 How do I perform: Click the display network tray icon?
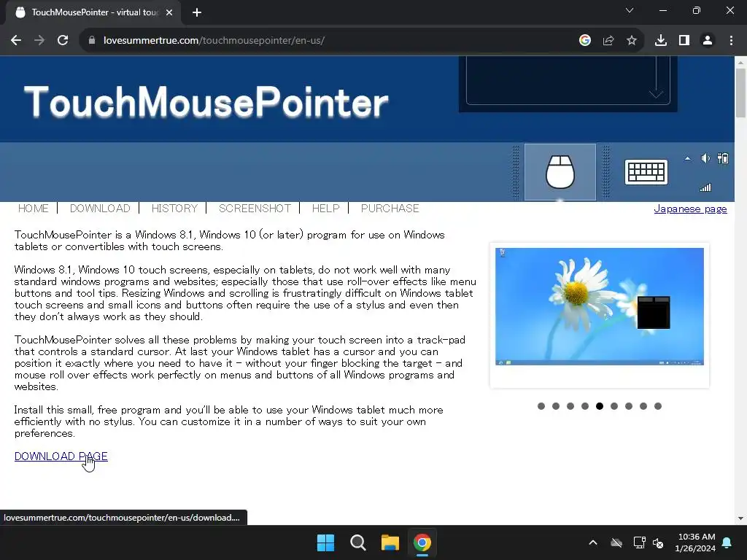639,542
